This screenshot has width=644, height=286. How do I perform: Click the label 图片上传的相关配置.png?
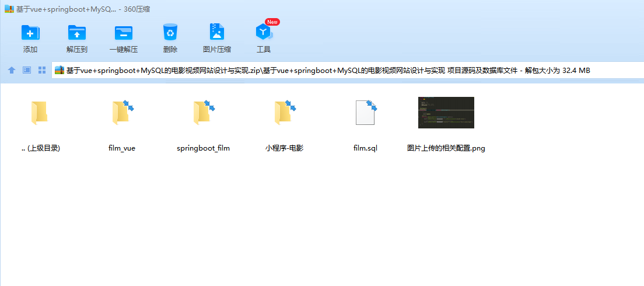tap(446, 148)
